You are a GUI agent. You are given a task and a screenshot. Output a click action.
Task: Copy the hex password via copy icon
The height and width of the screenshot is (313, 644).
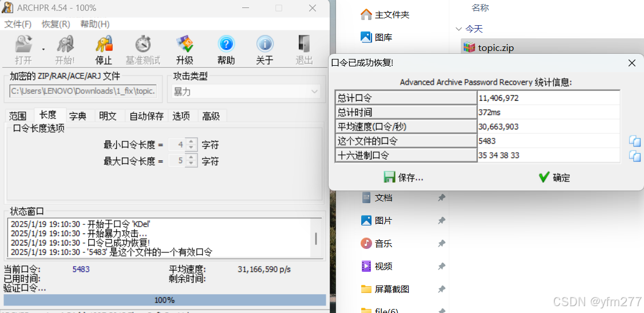[634, 156]
